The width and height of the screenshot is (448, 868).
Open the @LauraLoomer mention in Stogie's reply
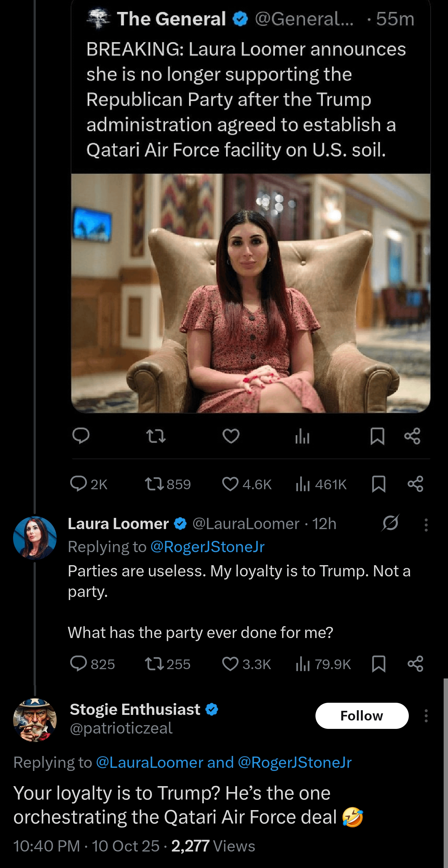pos(150,762)
